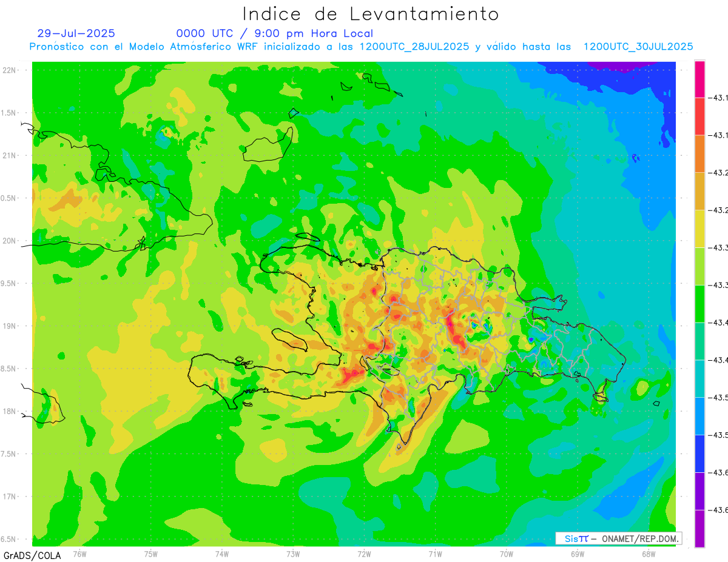Click the '73W' longitude label

click(x=293, y=554)
